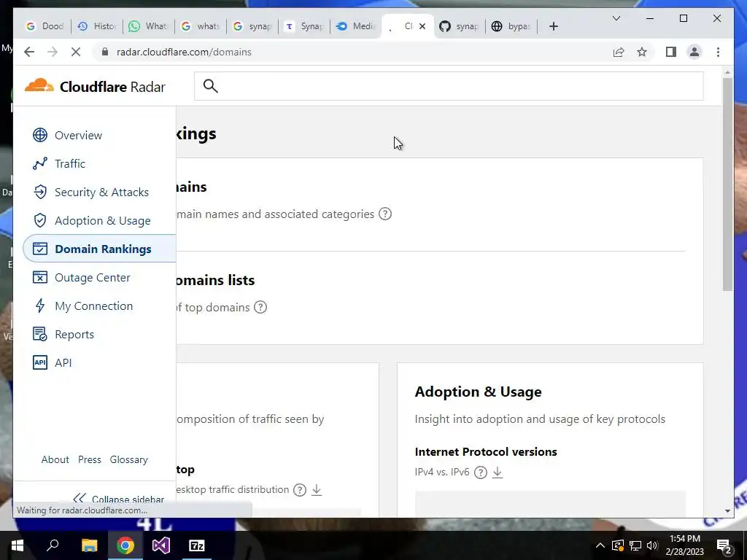Open Windows taskbar search
The height and width of the screenshot is (560, 747).
click(x=53, y=545)
